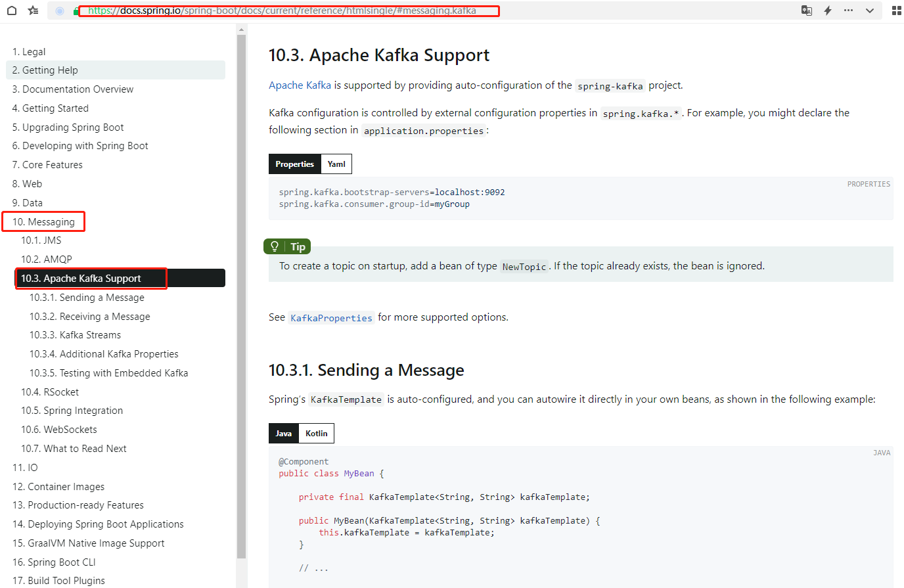Image resolution: width=904 pixels, height=588 pixels.
Task: Open 5. Upgrading Spring Boot in sidebar
Action: 68,127
